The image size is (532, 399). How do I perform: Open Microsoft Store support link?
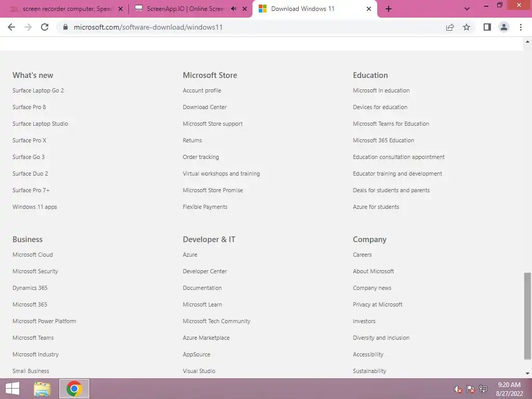(212, 124)
